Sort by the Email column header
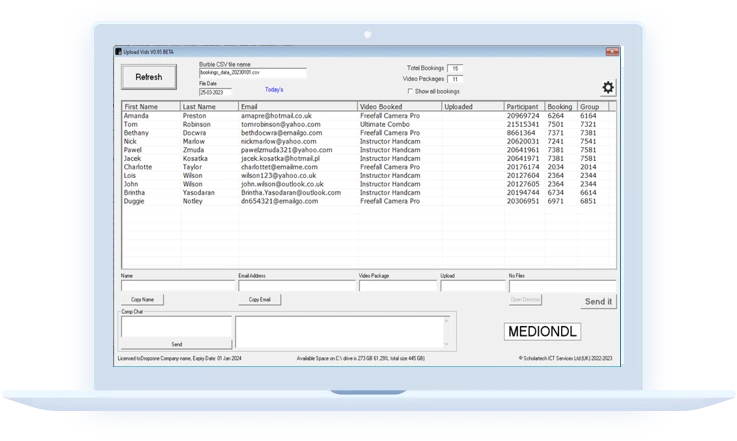The width and height of the screenshot is (737, 441). [297, 106]
